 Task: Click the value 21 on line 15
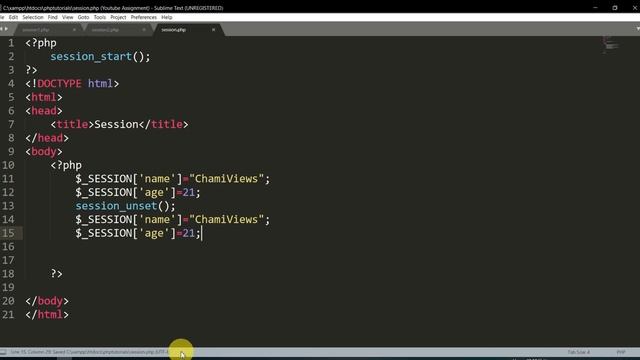pyautogui.click(x=188, y=233)
